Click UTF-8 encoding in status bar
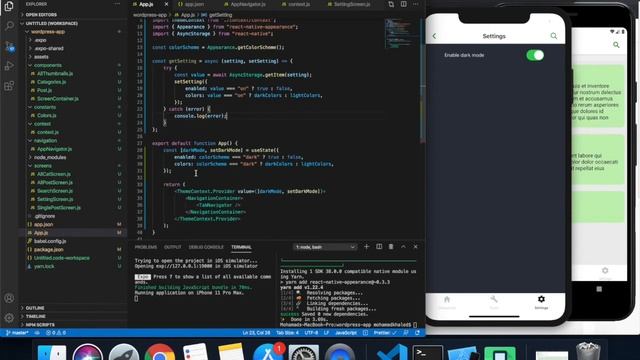This screenshot has width=640, height=360. coord(311,333)
